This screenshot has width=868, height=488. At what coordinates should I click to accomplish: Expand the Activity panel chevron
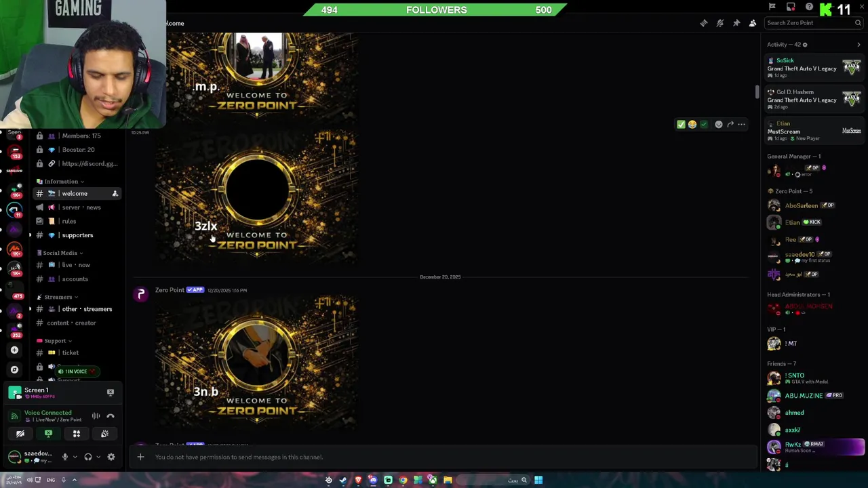pos(859,45)
